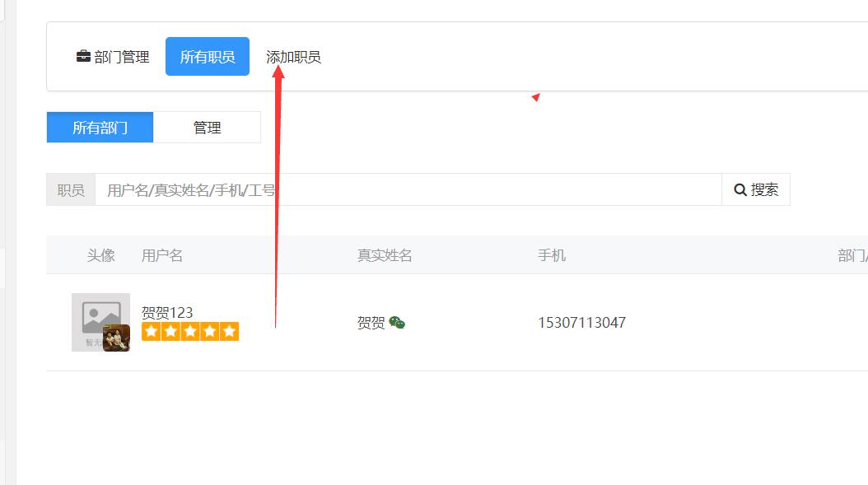The height and width of the screenshot is (485, 868).
Task: Click the 手机 column header
Action: (x=552, y=255)
